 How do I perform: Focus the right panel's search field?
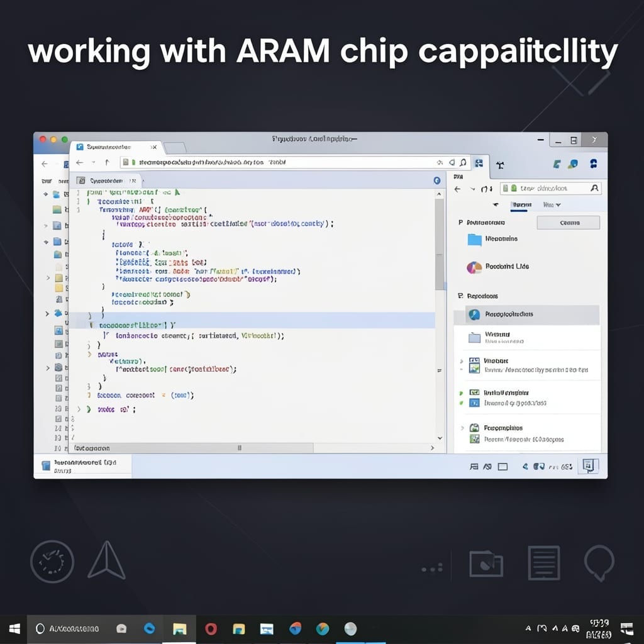point(551,189)
